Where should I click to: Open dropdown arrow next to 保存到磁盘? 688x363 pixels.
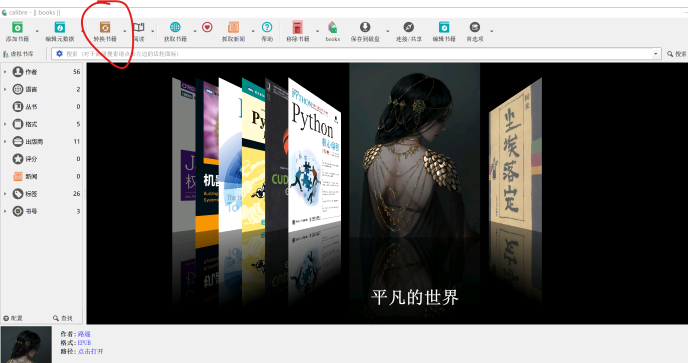coord(387,31)
